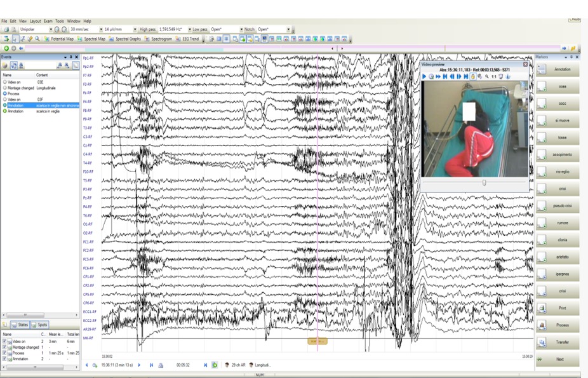Toggle the Annotation checkbox in list
This screenshot has width=588, height=378.
pos(4,358)
